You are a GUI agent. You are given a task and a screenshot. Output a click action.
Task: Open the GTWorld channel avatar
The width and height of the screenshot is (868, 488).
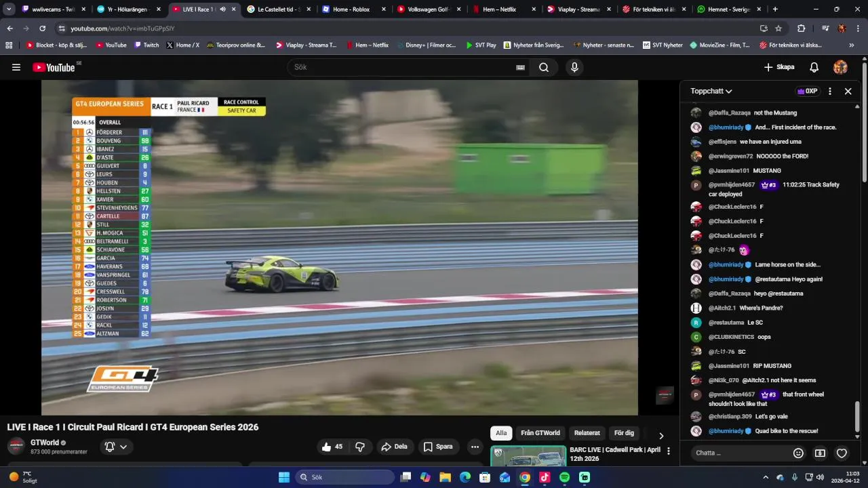[16, 446]
